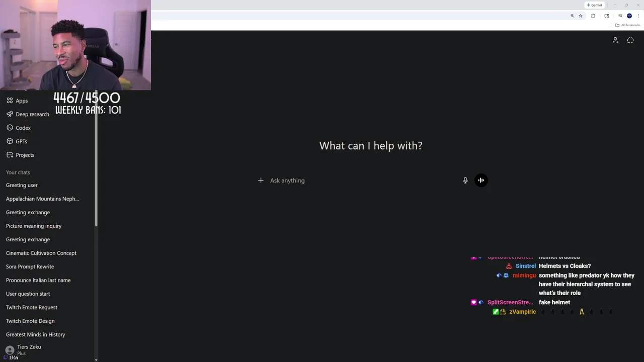Click the plus attach icon in prompt box
Viewport: 644px width, 362px height.
click(261, 180)
